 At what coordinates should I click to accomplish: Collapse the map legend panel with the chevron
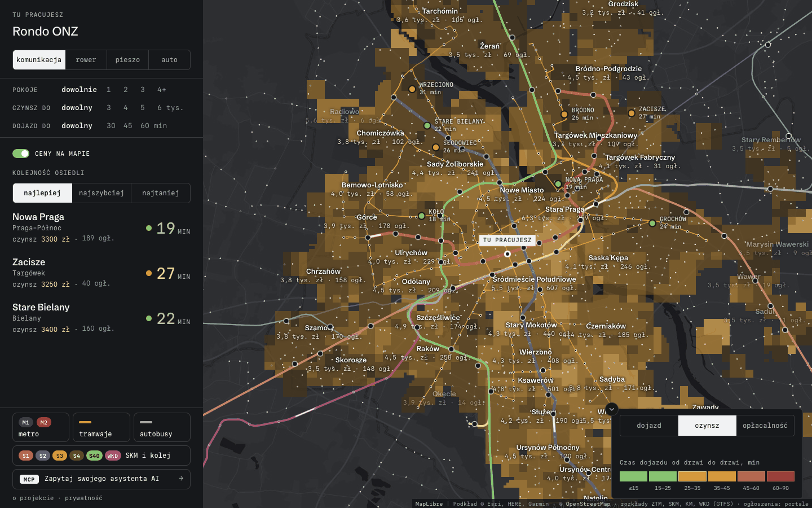click(x=611, y=409)
